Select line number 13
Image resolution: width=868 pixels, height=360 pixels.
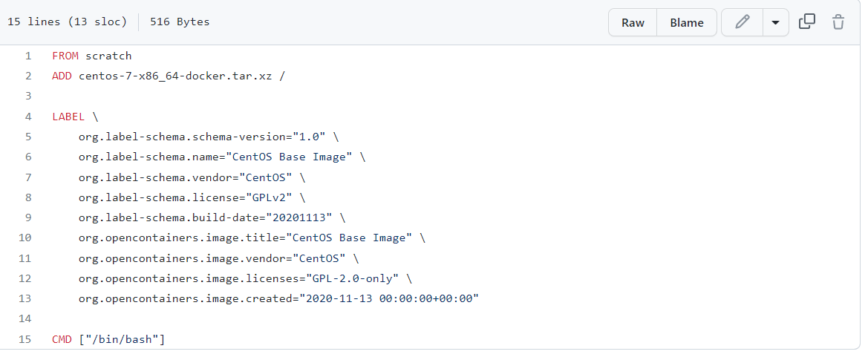click(25, 298)
